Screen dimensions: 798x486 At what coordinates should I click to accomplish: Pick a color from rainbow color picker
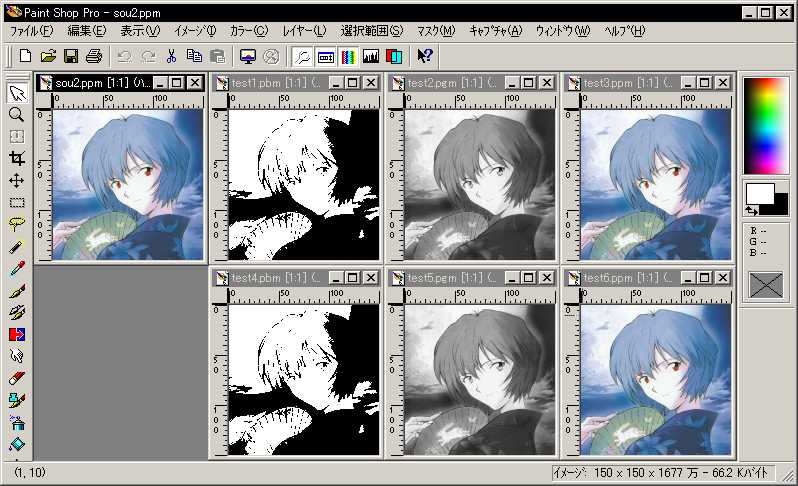click(765, 126)
